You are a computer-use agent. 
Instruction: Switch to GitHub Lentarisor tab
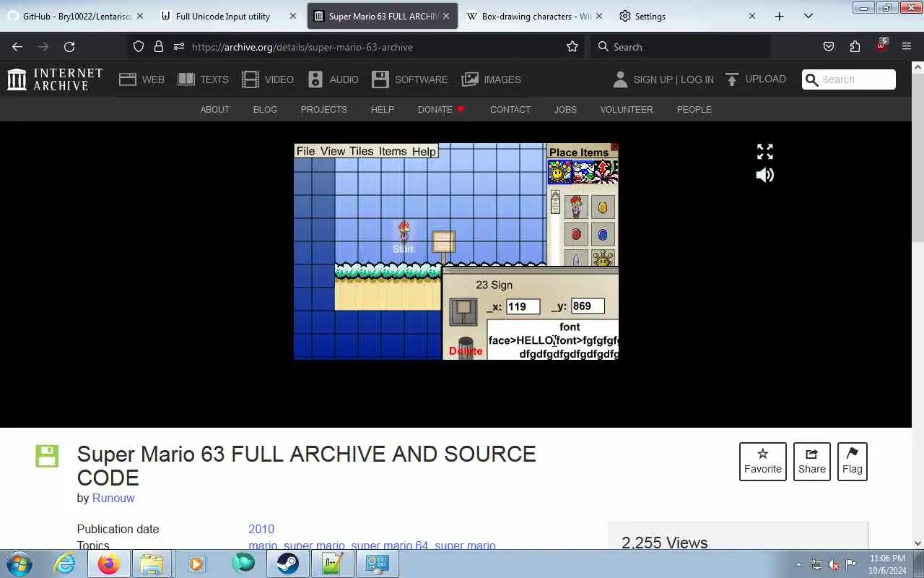pos(75,16)
